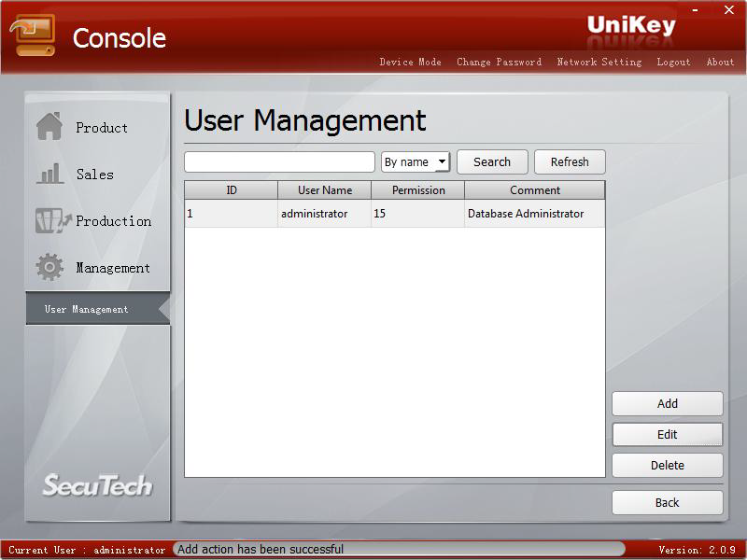This screenshot has height=560, width=747.
Task: Select the permission value 15 cell
Action: tap(417, 214)
